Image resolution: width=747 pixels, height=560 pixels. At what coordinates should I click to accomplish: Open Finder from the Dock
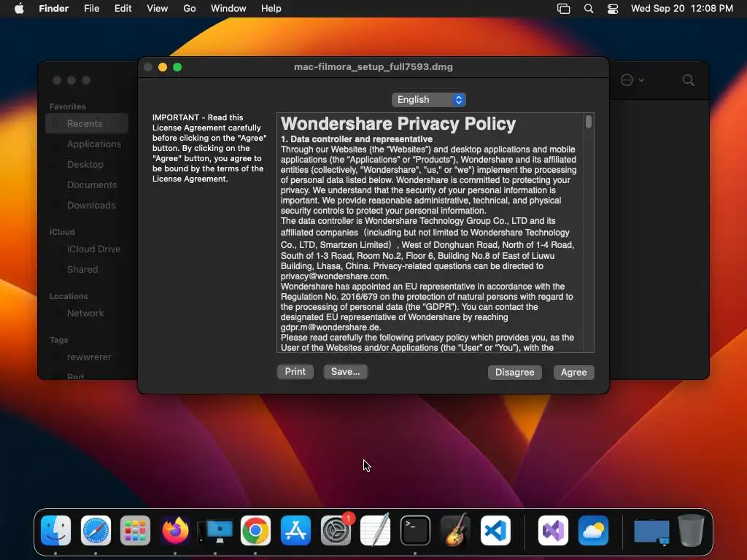tap(55, 530)
